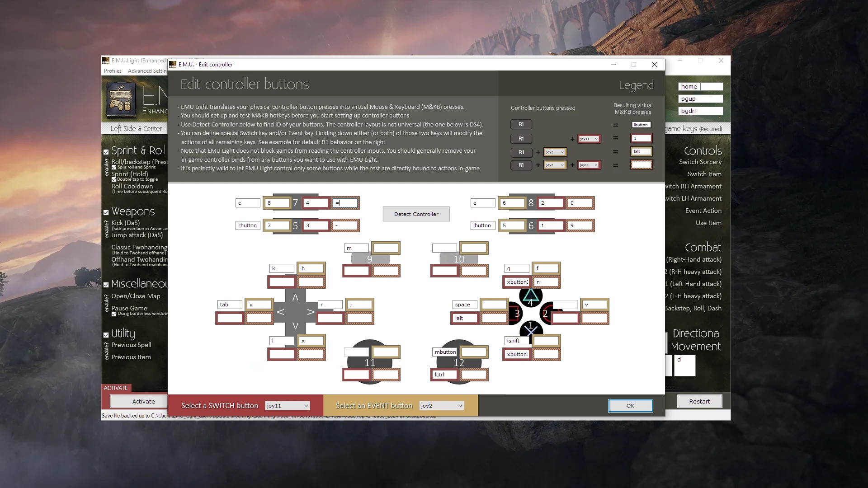
Task: Click the legend 'lbutton' result field
Action: pyautogui.click(x=641, y=125)
